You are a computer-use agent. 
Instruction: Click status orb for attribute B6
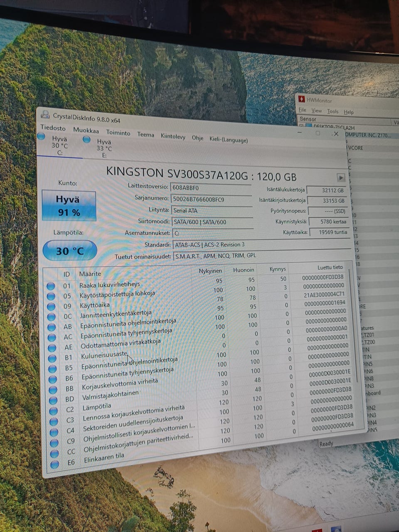tap(53, 379)
